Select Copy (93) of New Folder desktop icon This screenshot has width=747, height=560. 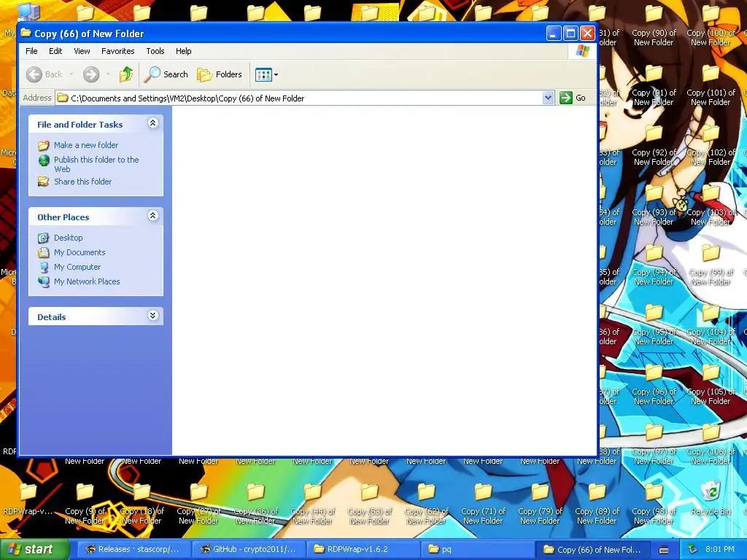(654, 206)
